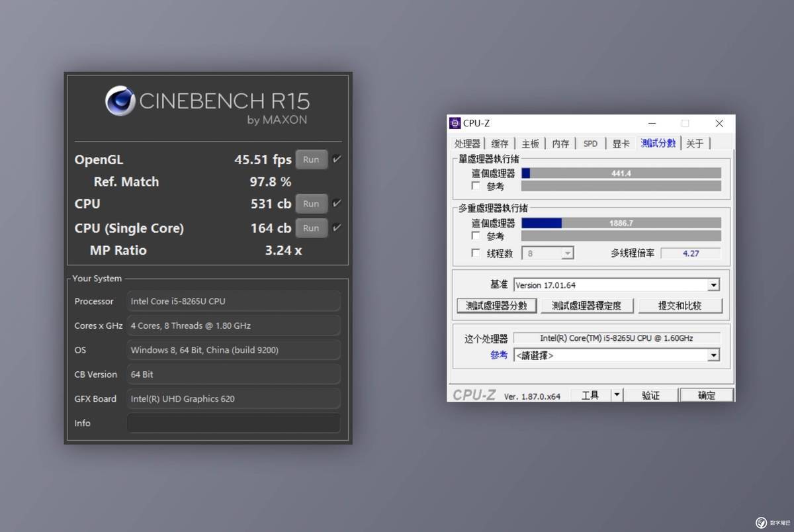This screenshot has width=794, height=532.
Task: Expand the 工具 button dropdown arrow
Action: coord(617,395)
